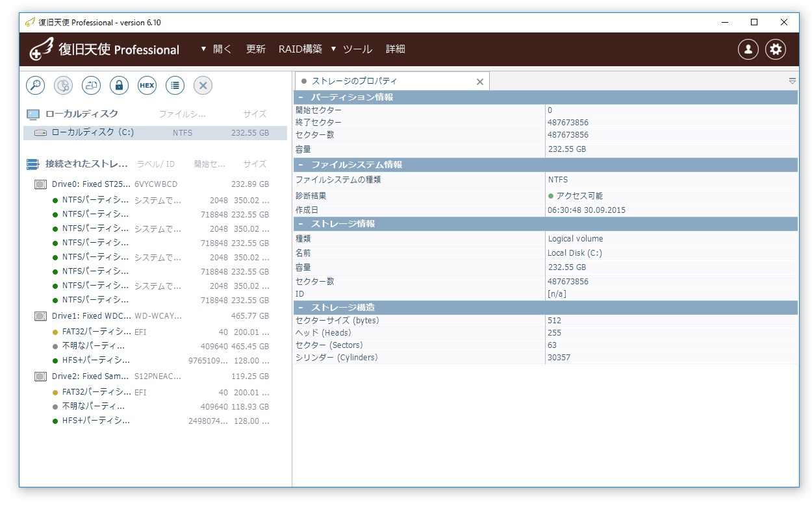The image size is (812, 505).
Task: Click the ラベル/ ID column header
Action: pos(156,164)
